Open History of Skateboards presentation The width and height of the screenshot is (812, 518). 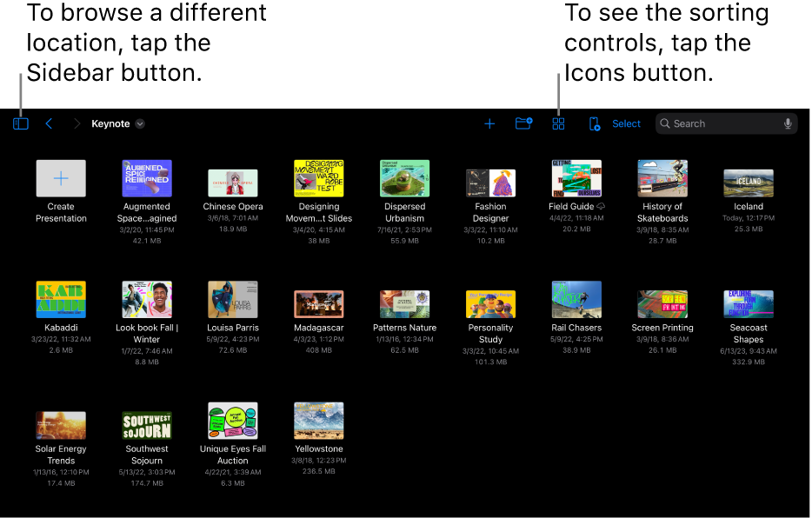662,178
